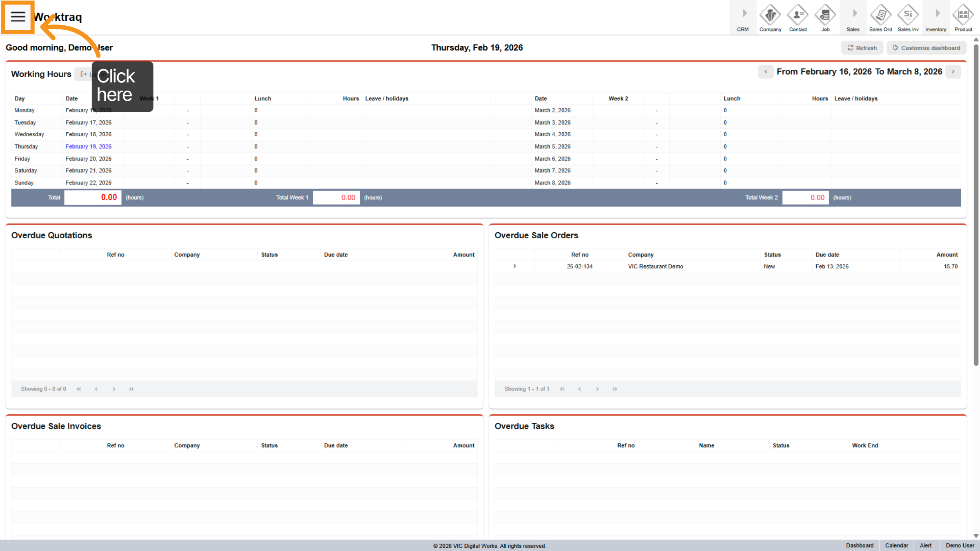Expand the CRM toolbar group arrow
The height and width of the screenshot is (551, 980).
click(x=744, y=14)
